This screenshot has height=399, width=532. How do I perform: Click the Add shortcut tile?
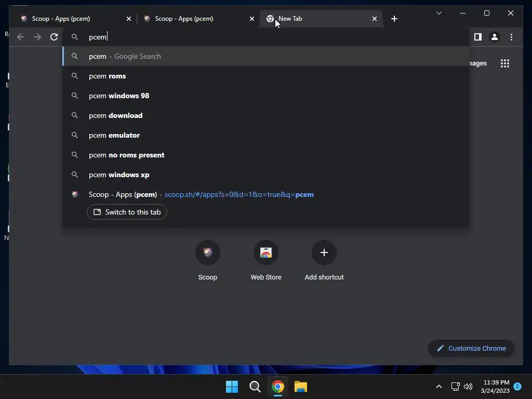pyautogui.click(x=324, y=261)
